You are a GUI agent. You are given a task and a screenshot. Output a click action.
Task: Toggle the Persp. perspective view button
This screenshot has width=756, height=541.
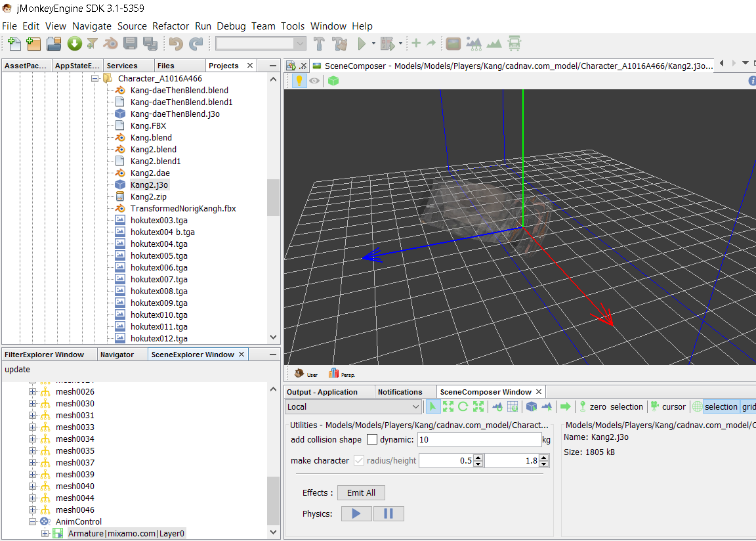[342, 374]
